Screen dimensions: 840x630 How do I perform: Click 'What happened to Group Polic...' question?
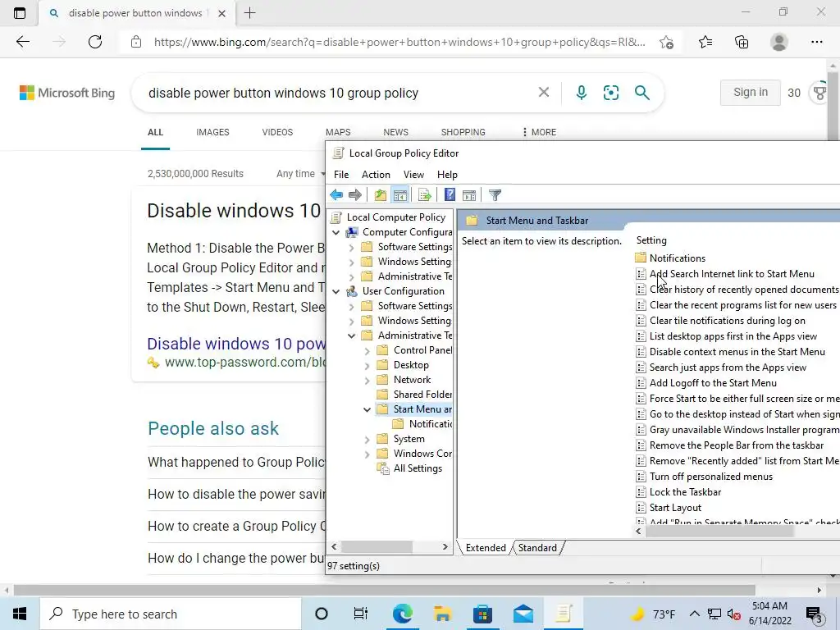(x=236, y=462)
